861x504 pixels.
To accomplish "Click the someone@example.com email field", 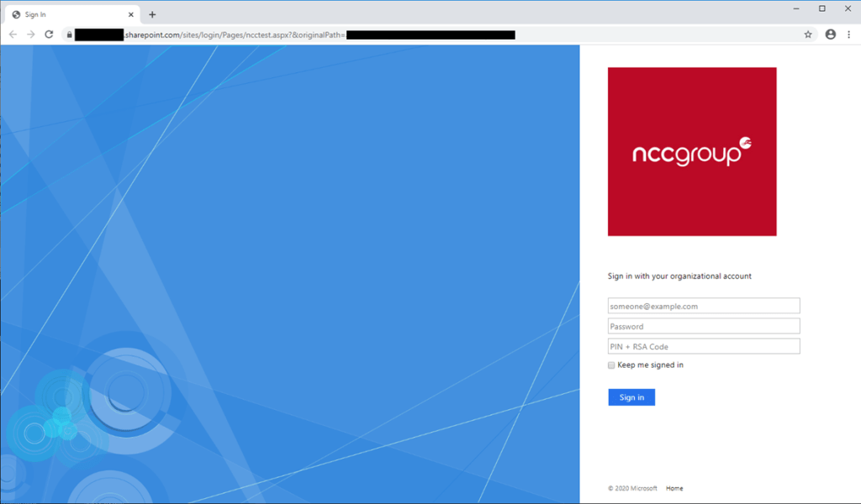I will [704, 306].
